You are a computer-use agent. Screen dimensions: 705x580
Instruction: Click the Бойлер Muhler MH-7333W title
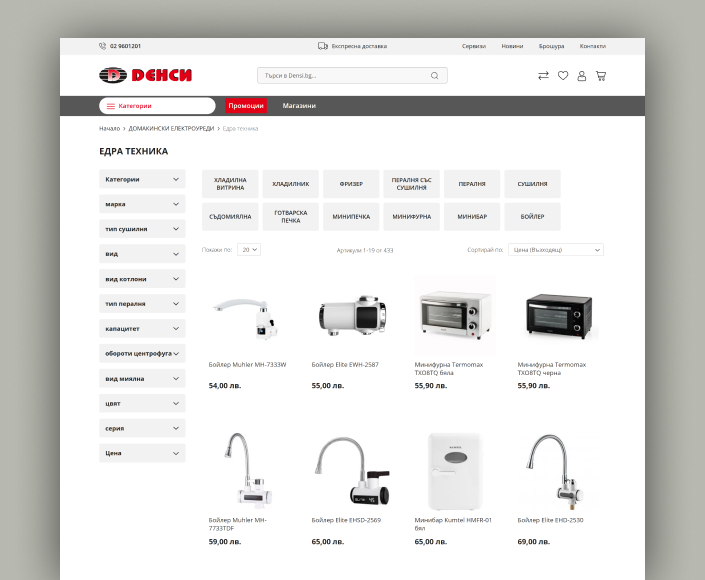click(247, 365)
